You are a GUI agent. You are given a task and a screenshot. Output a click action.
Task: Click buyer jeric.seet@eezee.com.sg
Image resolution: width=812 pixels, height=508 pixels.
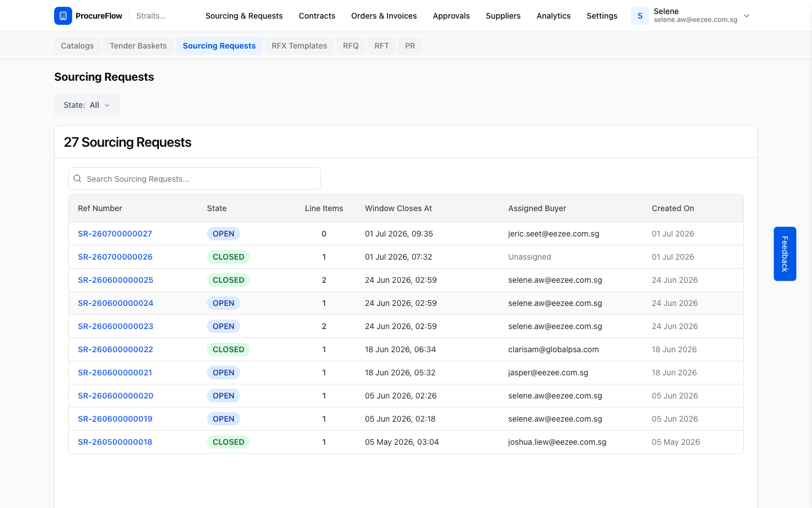pyautogui.click(x=554, y=234)
